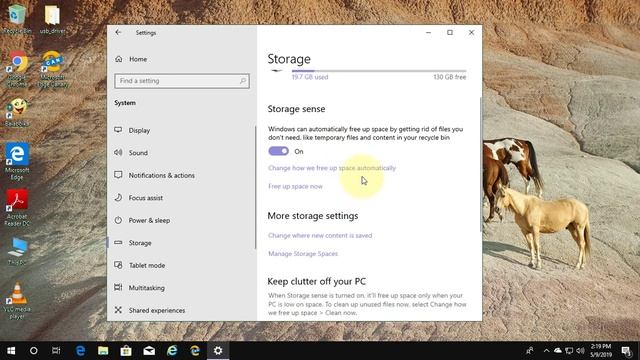Select the VLC media player shortcut
Screen dimensions: 640x360
[x=17, y=300]
